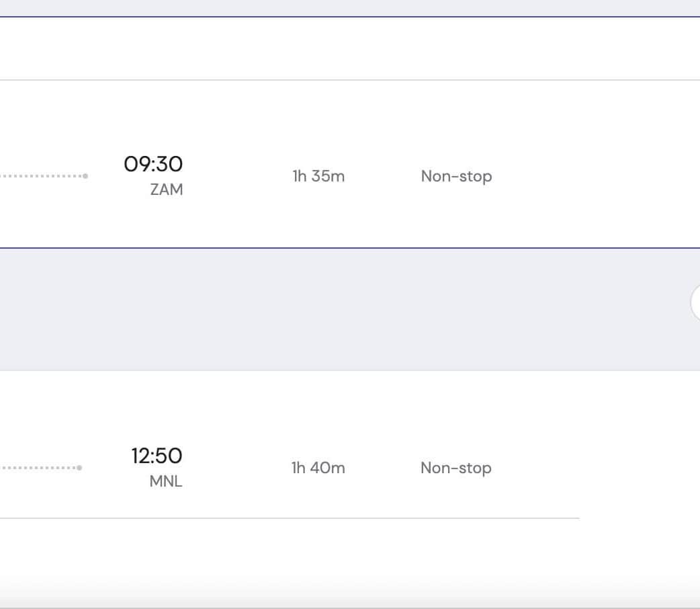Click the gray strip at the top
Screen dimensions: 700x609
point(336,7)
